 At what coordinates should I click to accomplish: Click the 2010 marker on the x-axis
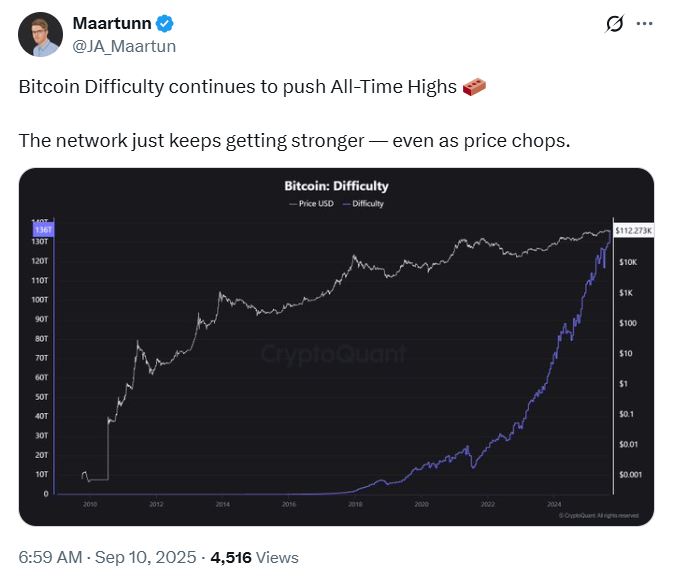pyautogui.click(x=89, y=504)
